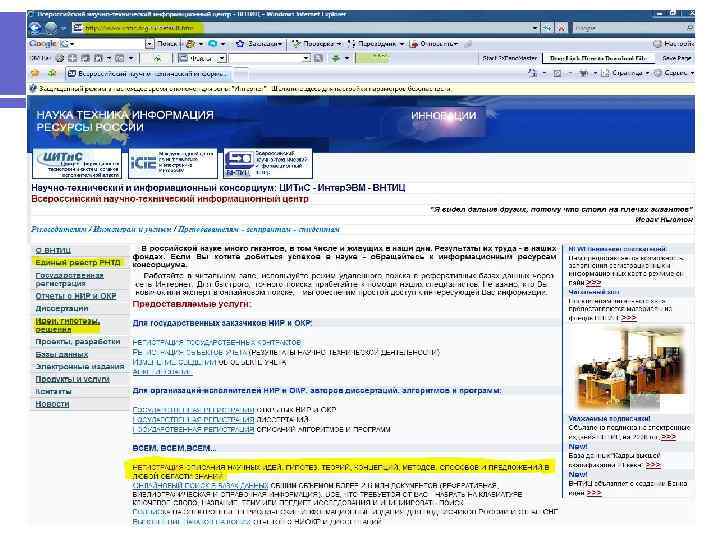Open dropdown arrow next to the Print icon
The width and height of the screenshot is (720, 540).
tap(595, 73)
